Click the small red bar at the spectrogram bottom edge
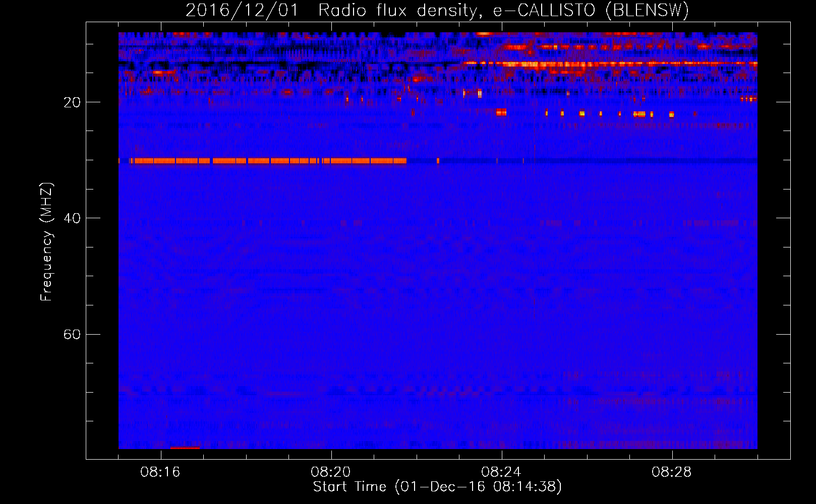The height and width of the screenshot is (504, 816). (185, 448)
